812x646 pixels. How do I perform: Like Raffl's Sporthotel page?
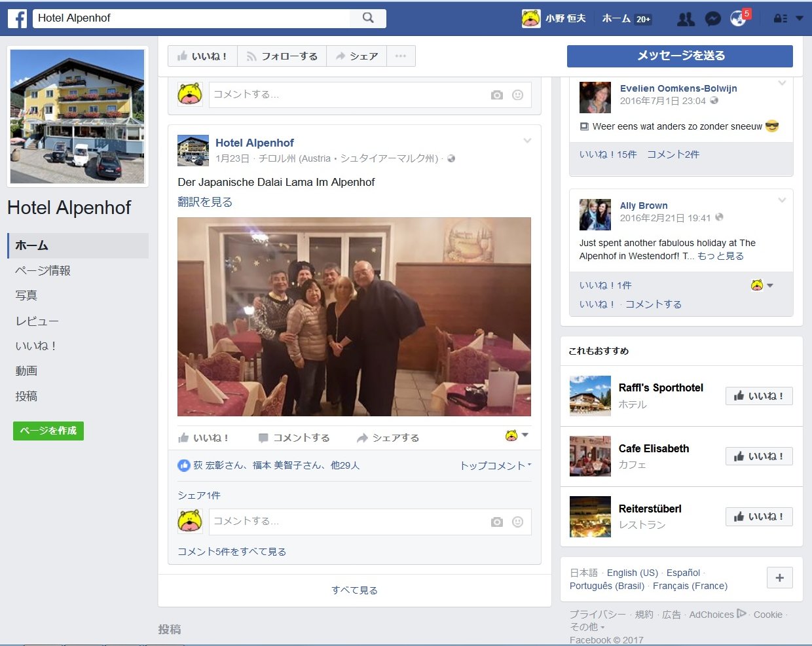758,396
